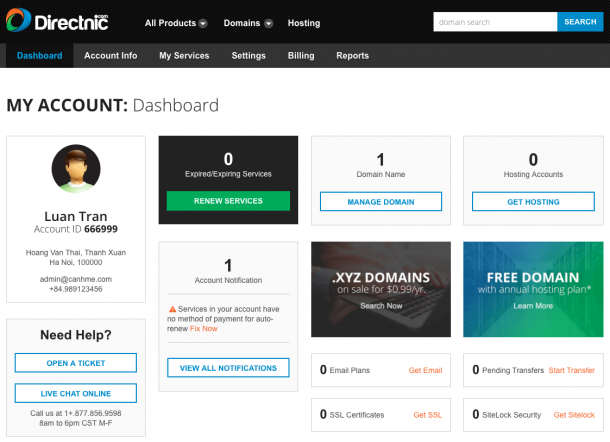Switch to the Account Info tab

pyautogui.click(x=110, y=56)
